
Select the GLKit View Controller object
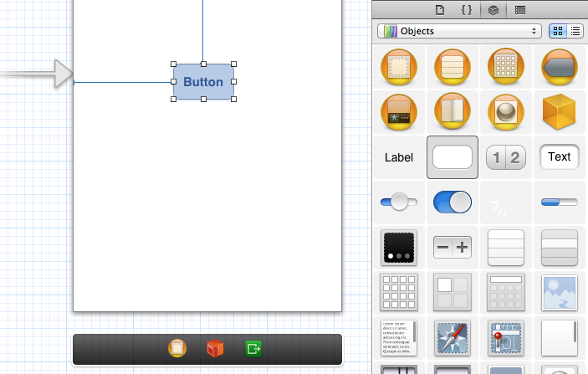point(506,112)
